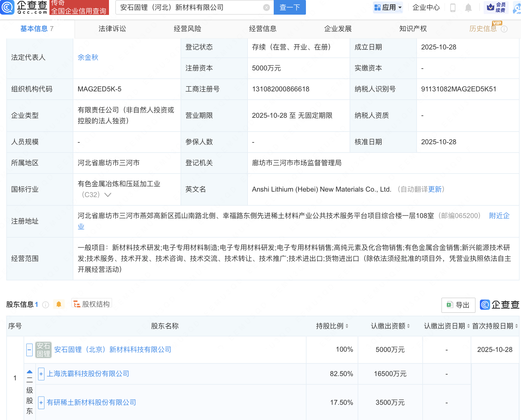Click the mobile app icon in top bar

[453, 7]
